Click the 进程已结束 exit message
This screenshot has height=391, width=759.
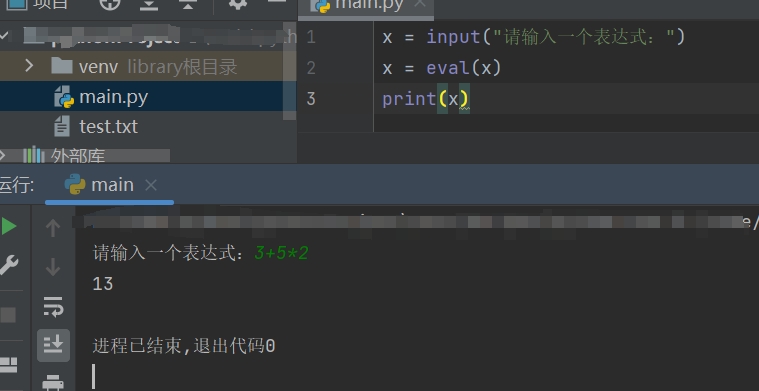click(x=184, y=346)
